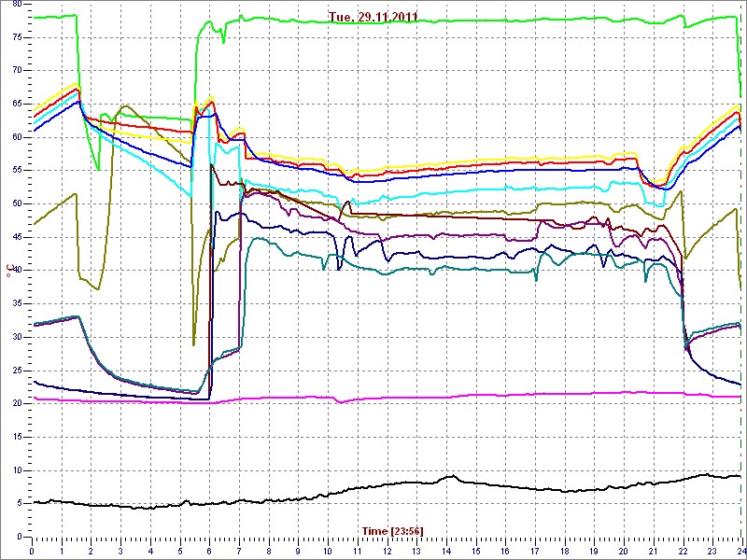This screenshot has height=560, width=747.
Task: Click the 65 label on temperature axis
Action: click(17, 105)
